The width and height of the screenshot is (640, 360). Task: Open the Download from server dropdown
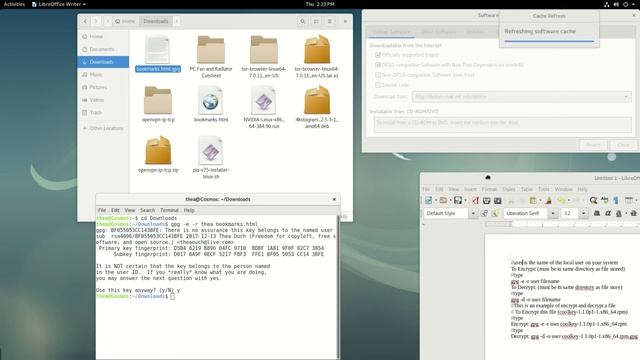522,97
